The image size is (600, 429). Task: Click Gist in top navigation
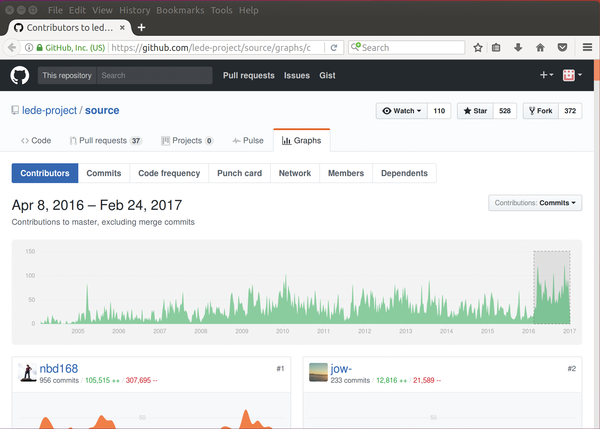tap(327, 75)
